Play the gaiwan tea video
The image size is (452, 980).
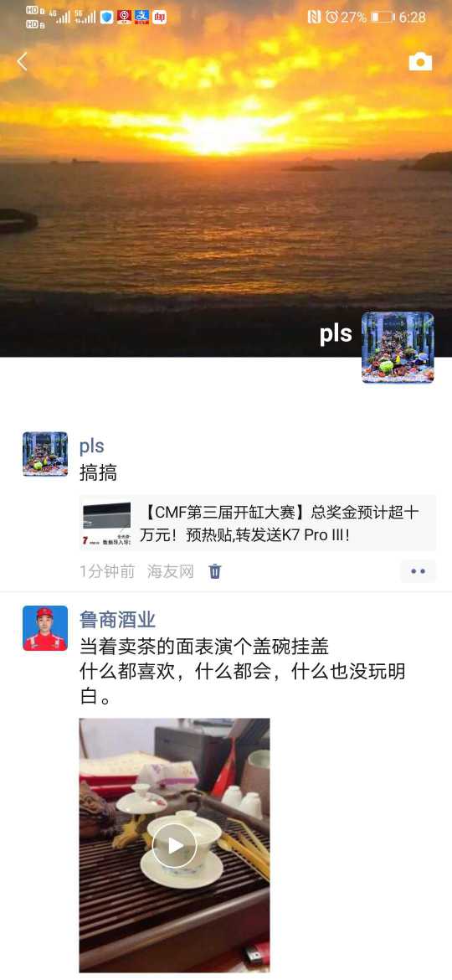[x=174, y=845]
